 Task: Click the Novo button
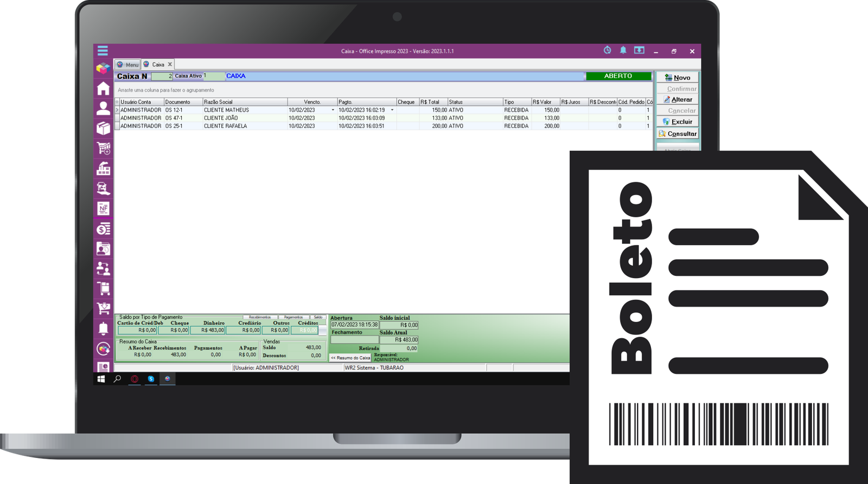(x=677, y=78)
